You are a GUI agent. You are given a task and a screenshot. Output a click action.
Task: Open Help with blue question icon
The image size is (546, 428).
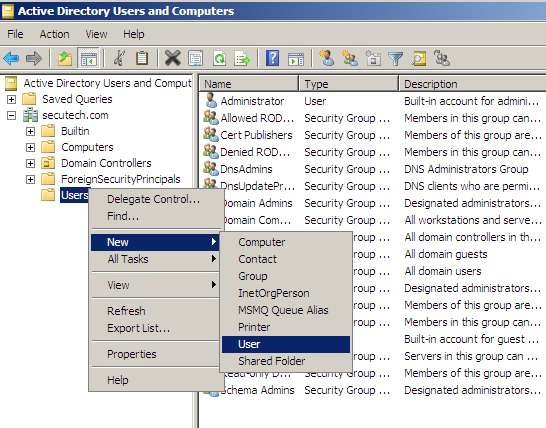click(272, 58)
